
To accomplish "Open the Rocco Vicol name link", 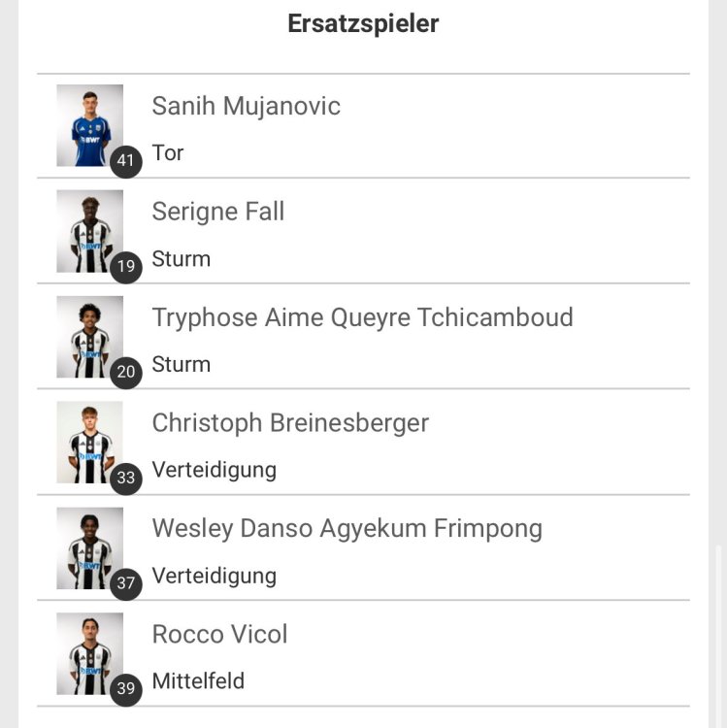I will pyautogui.click(x=219, y=635).
